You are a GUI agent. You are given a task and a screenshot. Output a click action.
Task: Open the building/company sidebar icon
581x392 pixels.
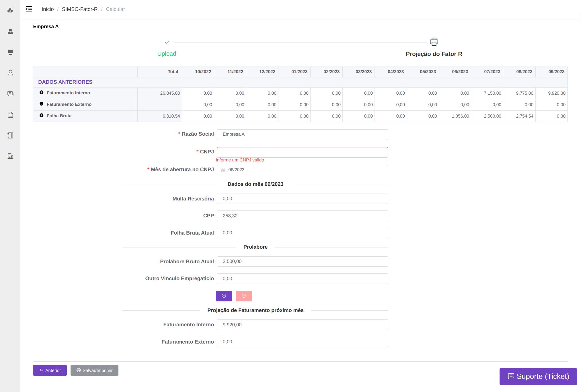tap(10, 156)
